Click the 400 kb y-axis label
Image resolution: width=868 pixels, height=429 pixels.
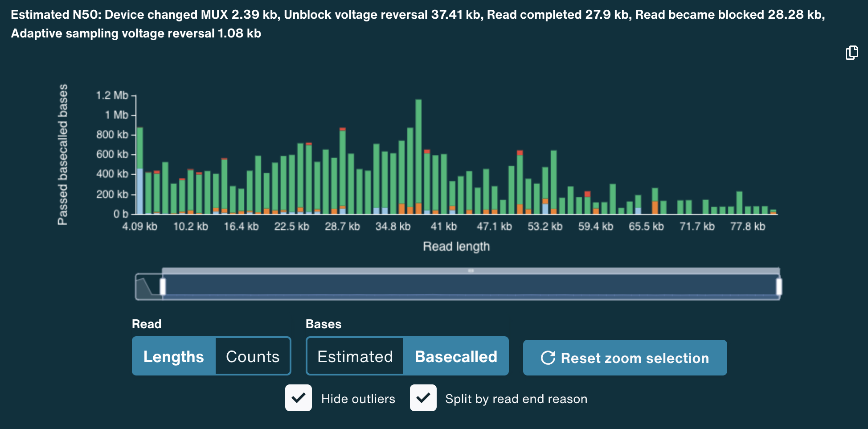point(112,174)
